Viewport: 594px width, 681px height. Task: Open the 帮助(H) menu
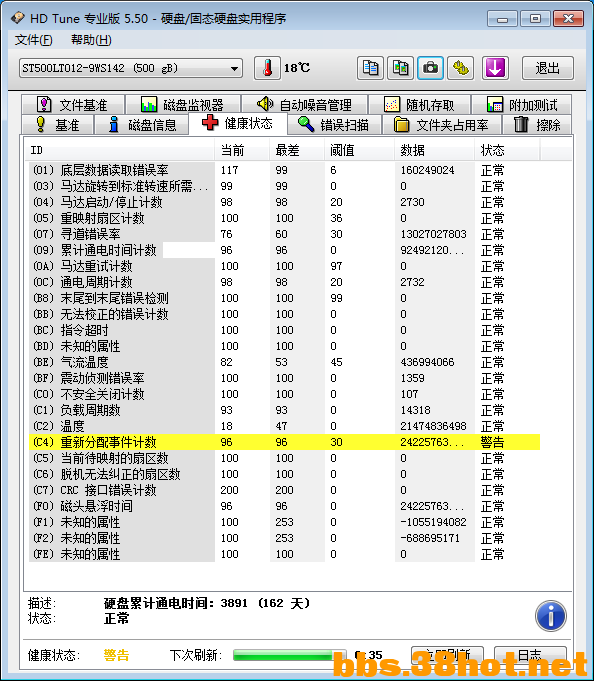[91, 40]
